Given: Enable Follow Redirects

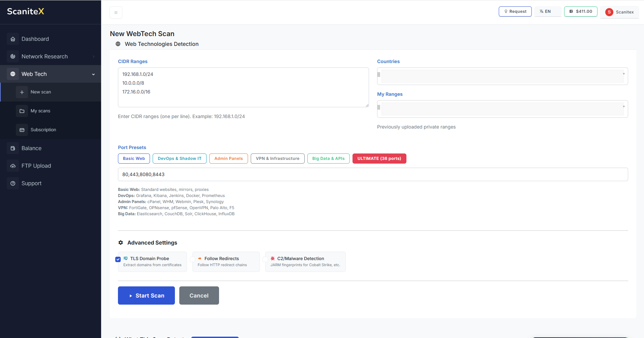Looking at the screenshot, I should tap(192, 259).
